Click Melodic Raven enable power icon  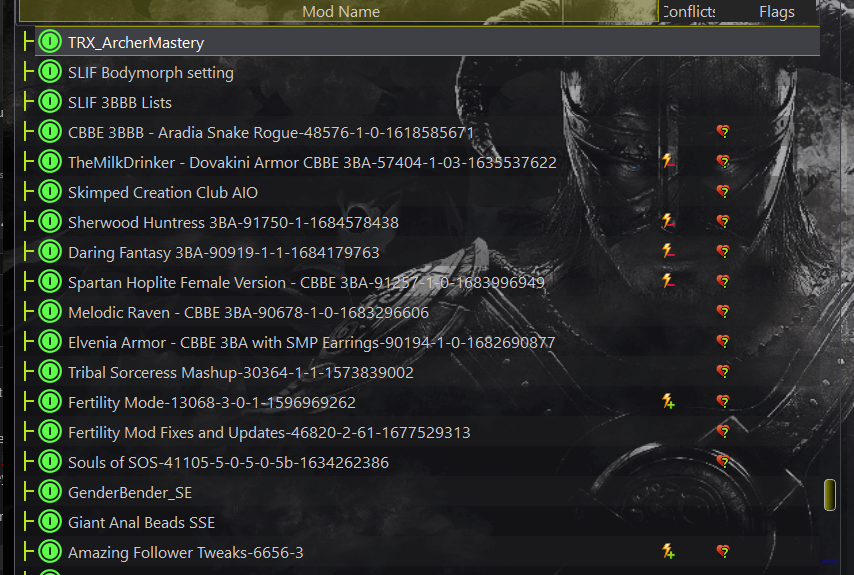[50, 311]
